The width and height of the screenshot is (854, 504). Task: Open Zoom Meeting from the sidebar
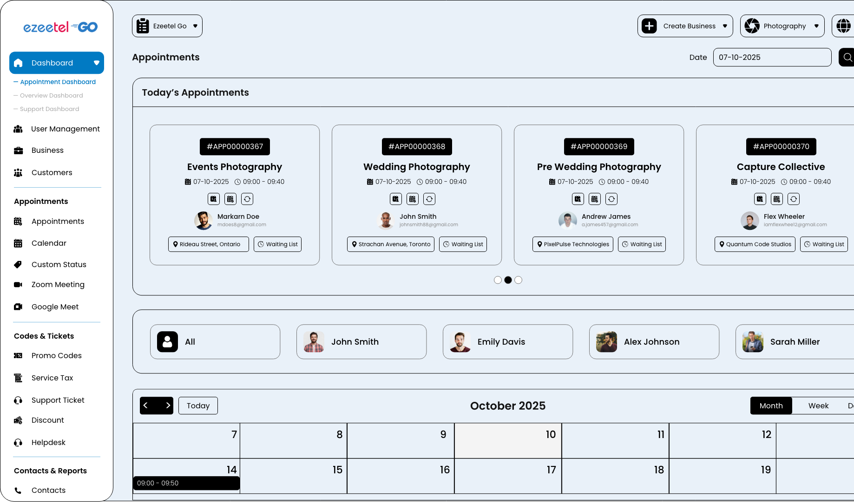58,284
